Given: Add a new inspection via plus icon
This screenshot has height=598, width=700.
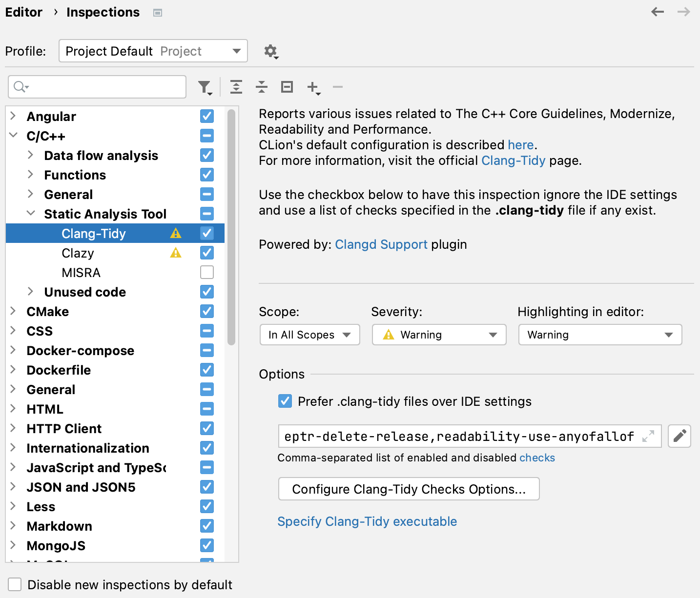Looking at the screenshot, I should [312, 86].
